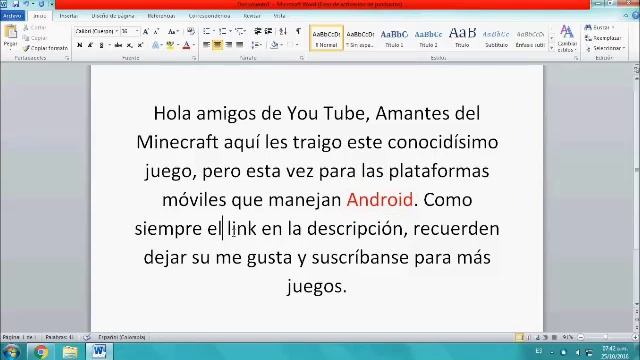
Task: Toggle subscript formatting
Action: [129, 45]
